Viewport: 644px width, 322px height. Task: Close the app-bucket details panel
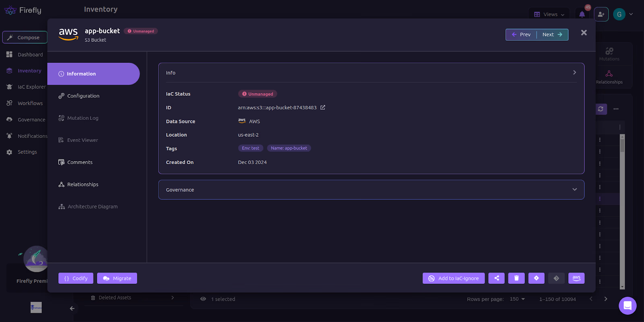[584, 33]
